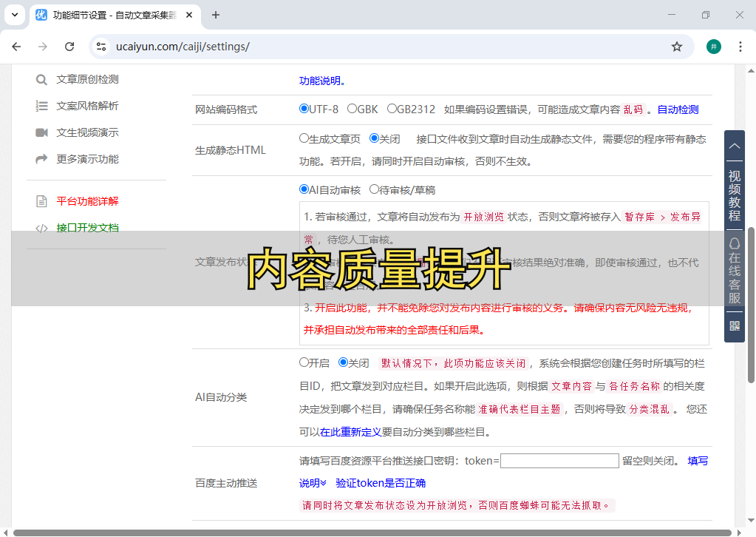Image resolution: width=756 pixels, height=537 pixels.
Task: Open the 视频教程 side panel button
Action: [x=735, y=195]
